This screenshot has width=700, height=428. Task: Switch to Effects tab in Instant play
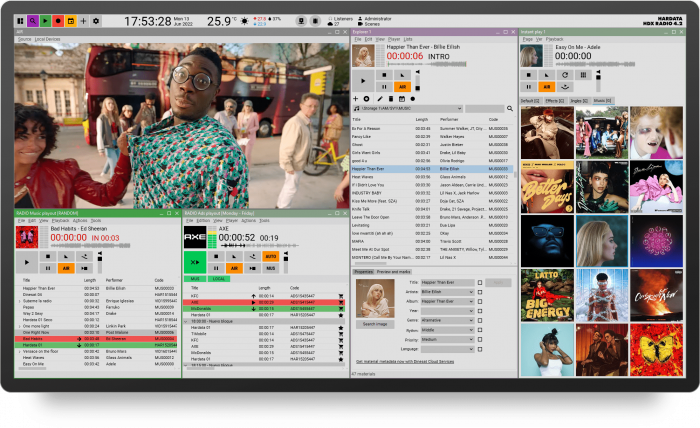[x=554, y=101]
